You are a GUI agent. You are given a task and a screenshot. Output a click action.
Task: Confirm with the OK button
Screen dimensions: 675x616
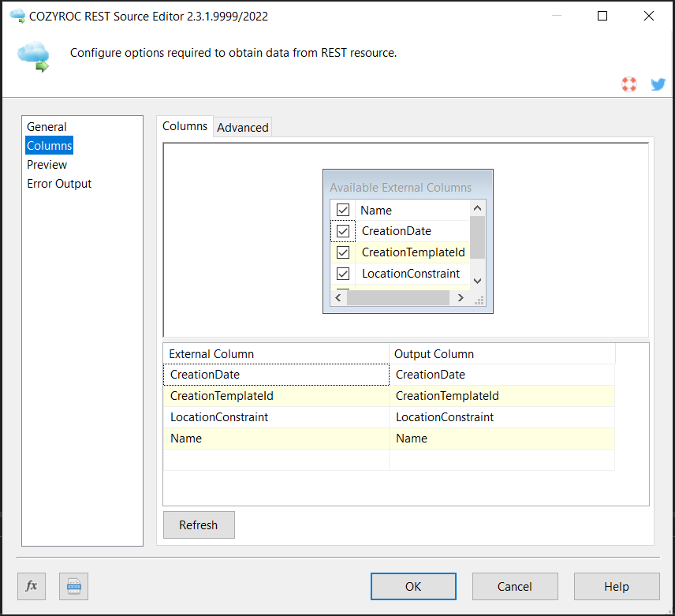click(413, 586)
